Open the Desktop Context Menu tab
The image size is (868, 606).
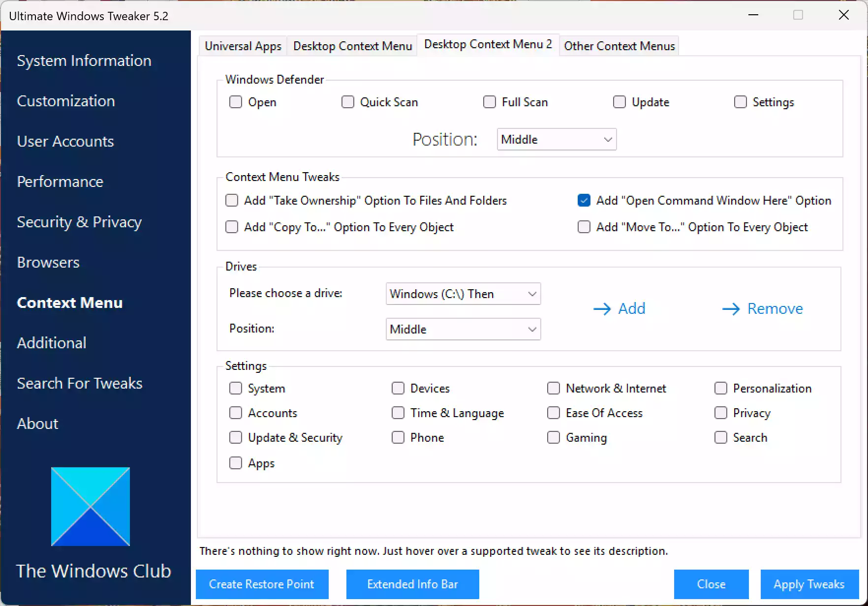coord(352,46)
